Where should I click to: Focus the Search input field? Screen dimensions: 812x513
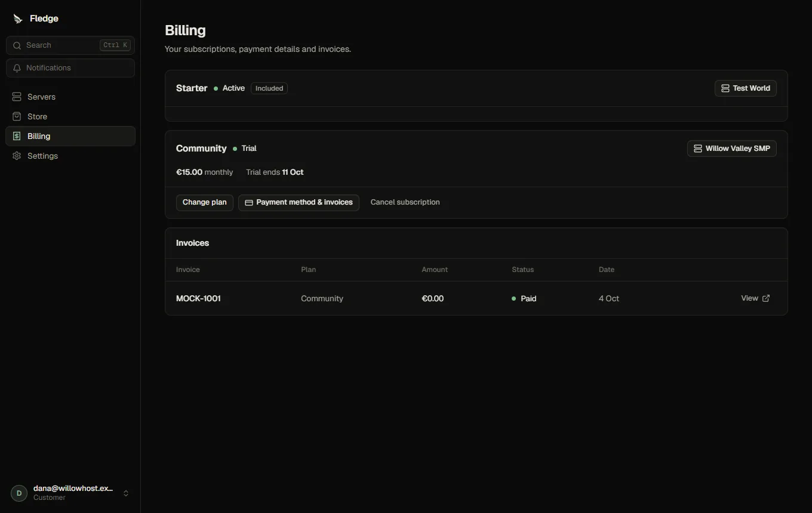coord(70,45)
